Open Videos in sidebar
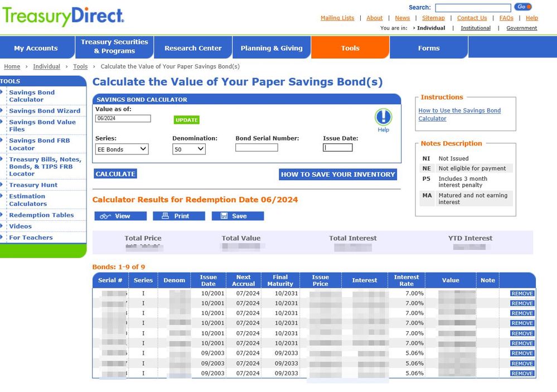The height and width of the screenshot is (392, 557). tap(20, 226)
